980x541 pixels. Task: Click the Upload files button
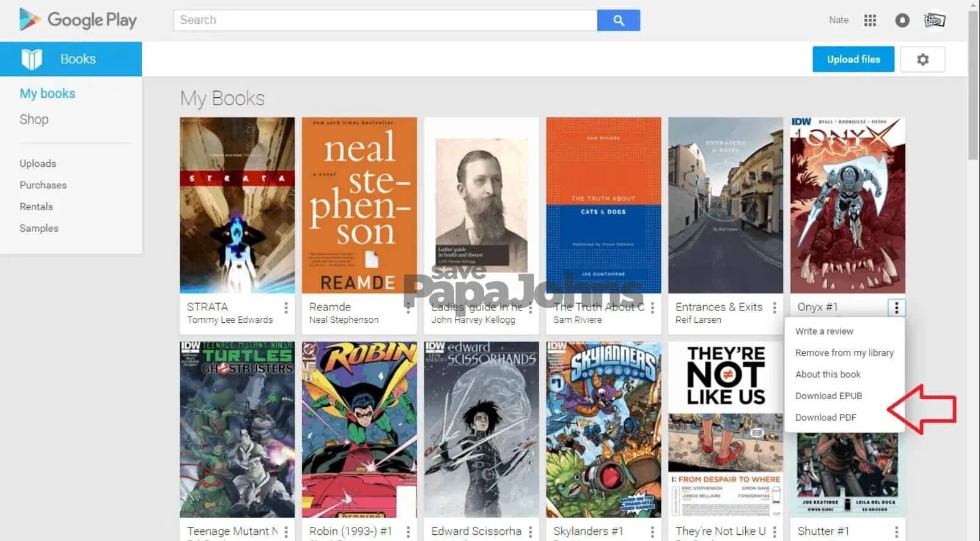click(x=853, y=59)
